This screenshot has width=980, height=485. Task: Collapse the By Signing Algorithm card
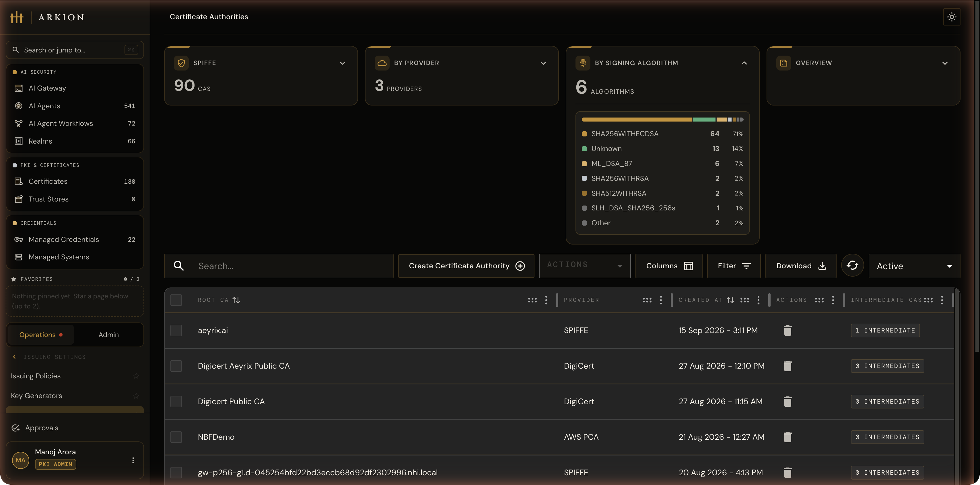pyautogui.click(x=744, y=63)
